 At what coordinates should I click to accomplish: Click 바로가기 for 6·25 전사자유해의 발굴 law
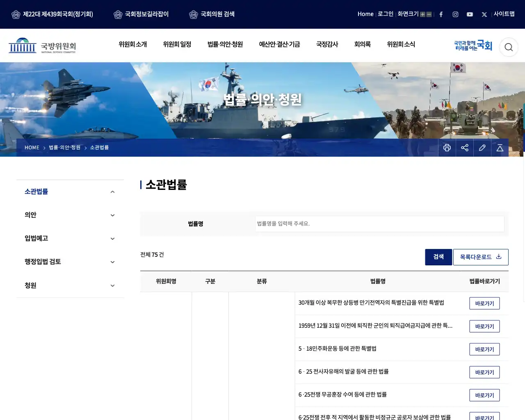tap(484, 372)
